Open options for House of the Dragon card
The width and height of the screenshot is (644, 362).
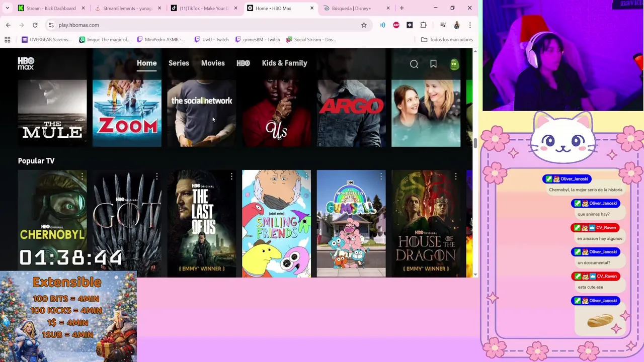pos(455,176)
